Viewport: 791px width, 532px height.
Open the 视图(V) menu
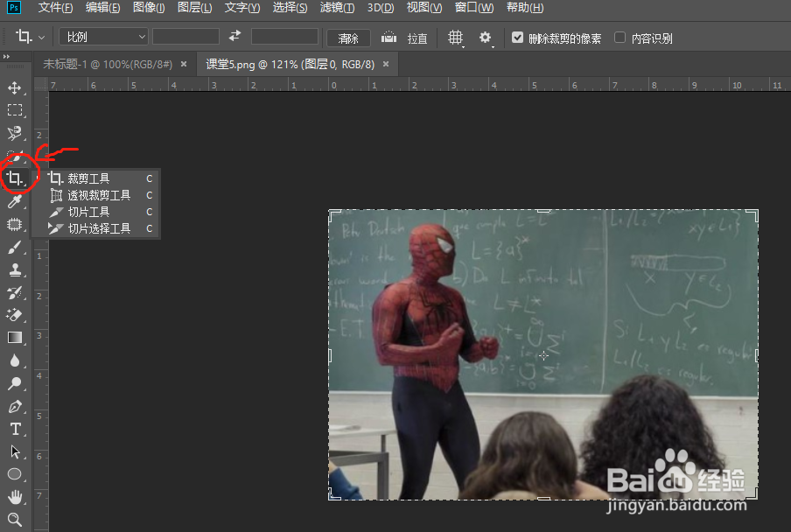pos(424,8)
